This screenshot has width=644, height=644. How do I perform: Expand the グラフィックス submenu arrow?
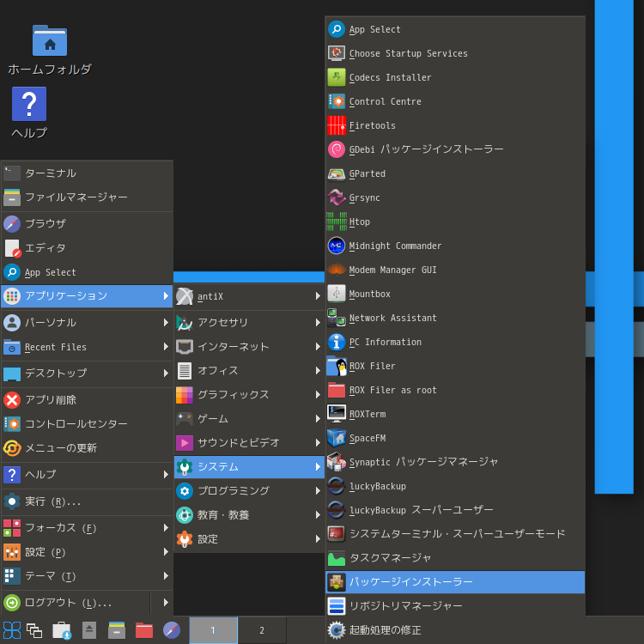[x=318, y=395]
